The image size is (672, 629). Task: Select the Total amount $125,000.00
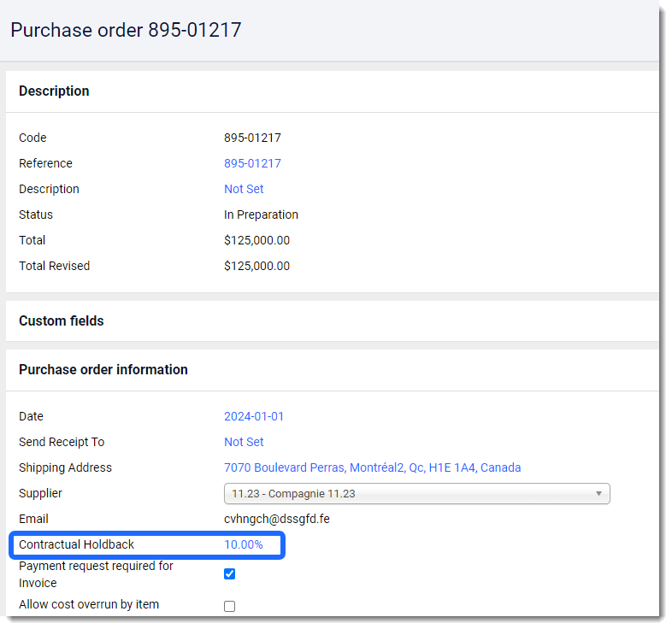pos(256,240)
